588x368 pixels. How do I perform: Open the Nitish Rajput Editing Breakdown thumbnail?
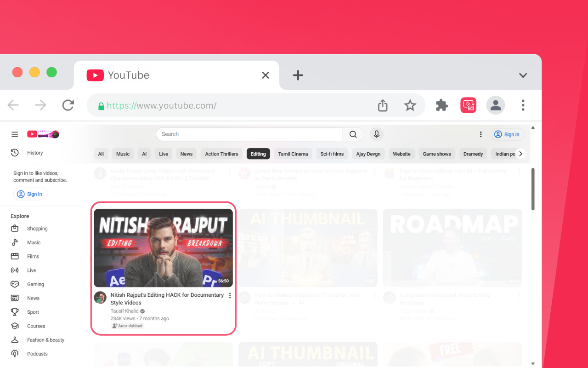click(163, 248)
